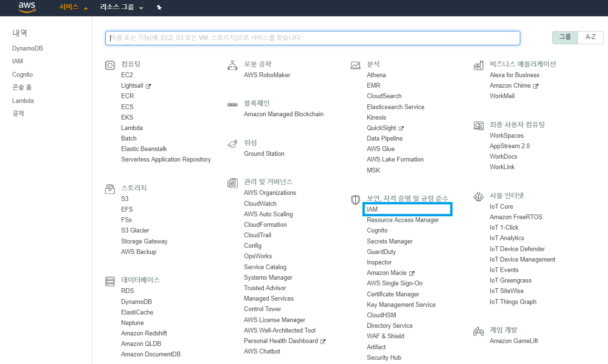Open Alexa for Business
Viewport: 608px width, 364px height.
515,75
